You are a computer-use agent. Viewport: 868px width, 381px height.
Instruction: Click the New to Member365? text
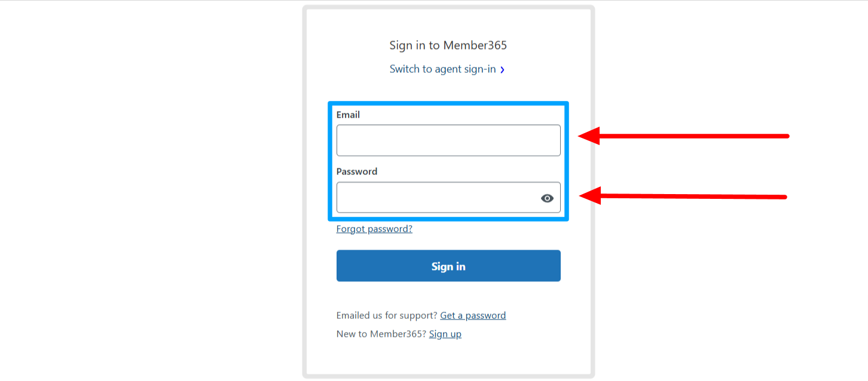pyautogui.click(x=381, y=334)
